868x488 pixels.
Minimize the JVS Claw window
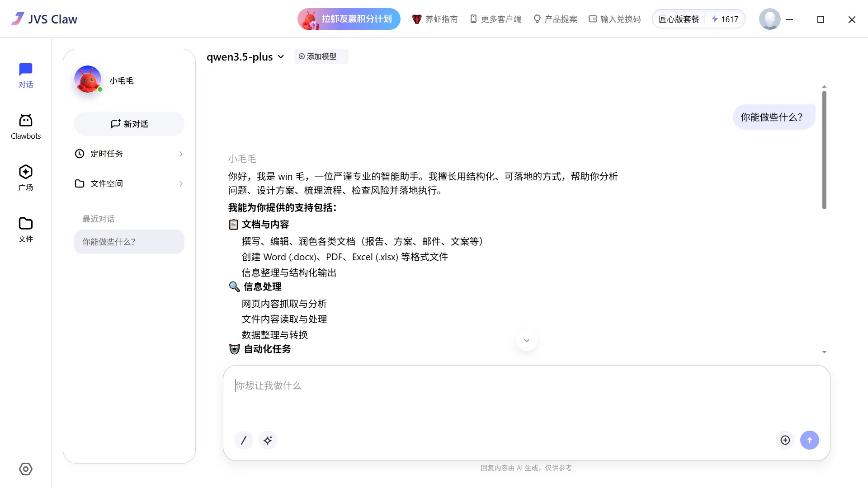[x=790, y=19]
